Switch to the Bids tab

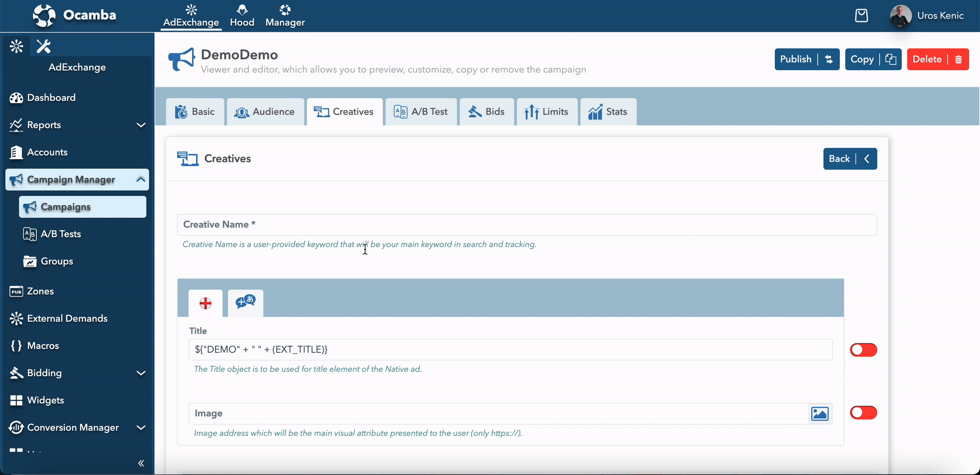point(487,112)
